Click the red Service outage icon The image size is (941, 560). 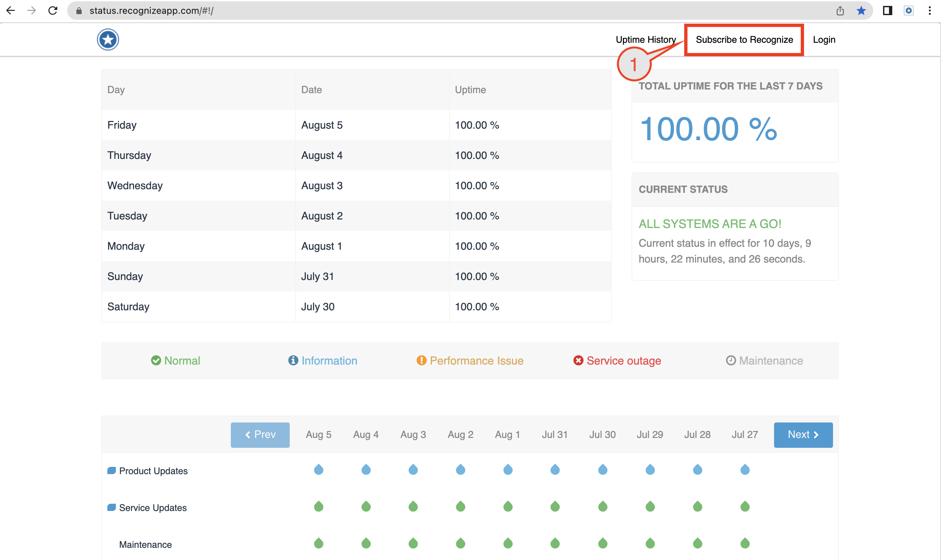[x=578, y=361]
